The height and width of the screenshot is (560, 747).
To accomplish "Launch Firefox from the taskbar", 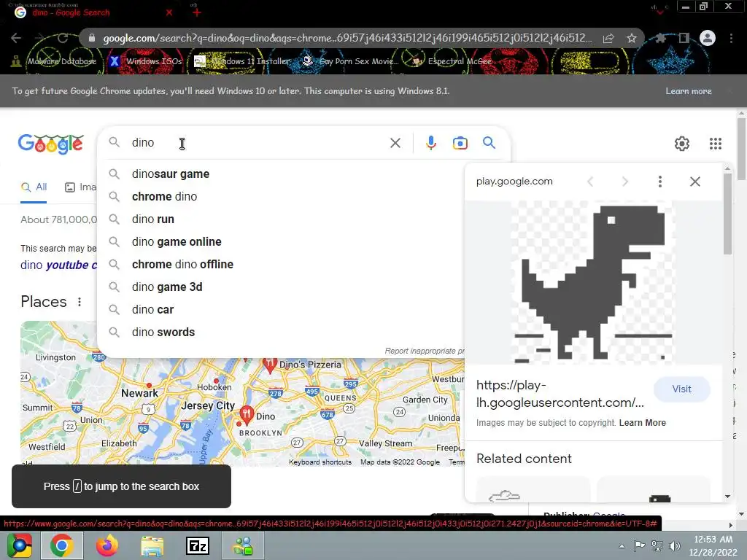I will coord(107,545).
